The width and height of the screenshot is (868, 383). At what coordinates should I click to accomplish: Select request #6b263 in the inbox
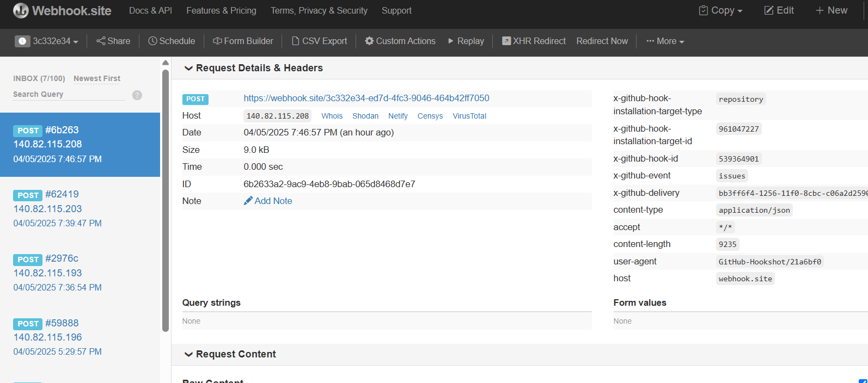80,145
